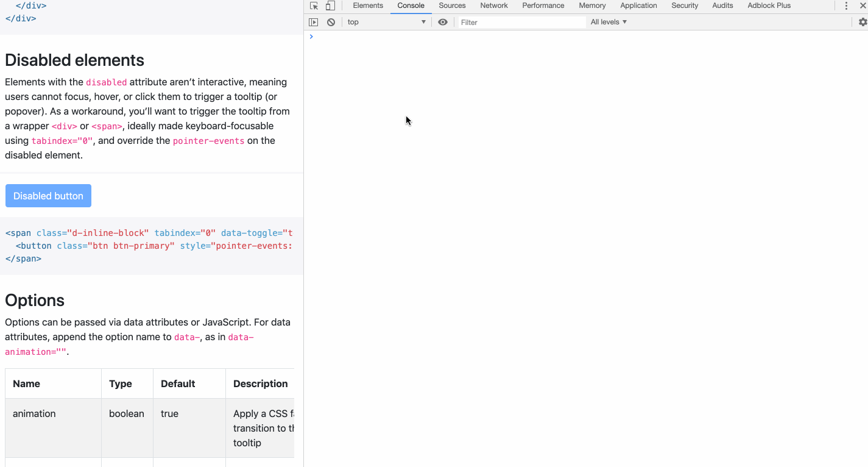
Task: Create a live expression with eye icon
Action: coord(443,22)
